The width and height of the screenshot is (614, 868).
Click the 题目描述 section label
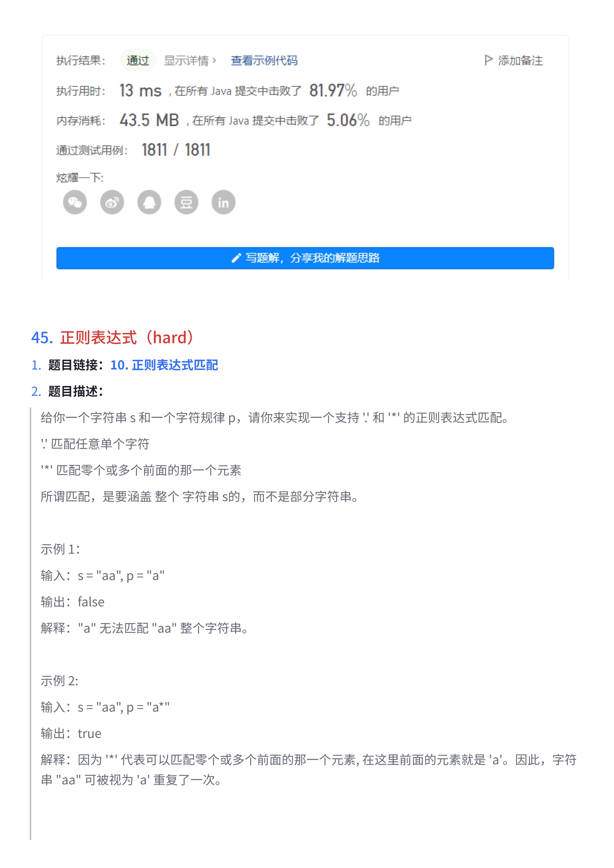pos(76,391)
